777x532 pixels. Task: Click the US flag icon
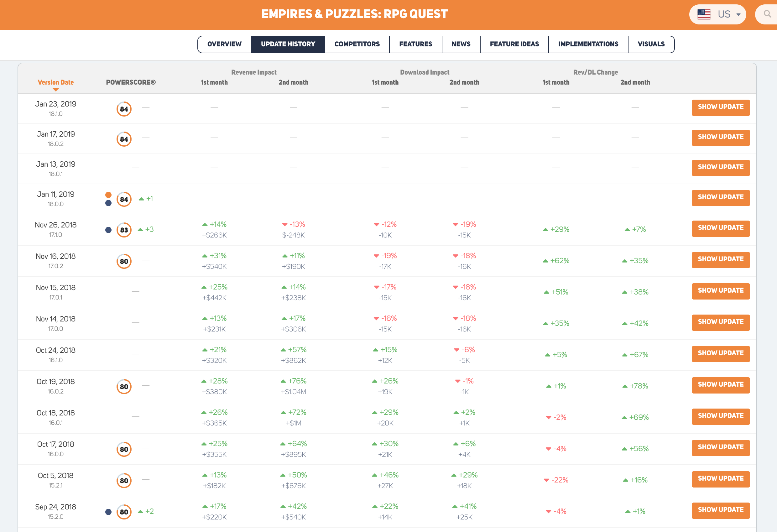pos(703,14)
